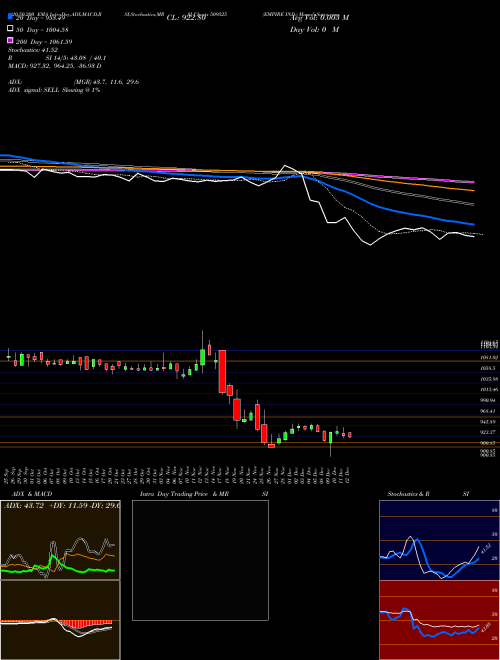Click the 1081.02 price axis label
Image resolution: width=500 pixels, height=660 pixels.
pos(489,357)
